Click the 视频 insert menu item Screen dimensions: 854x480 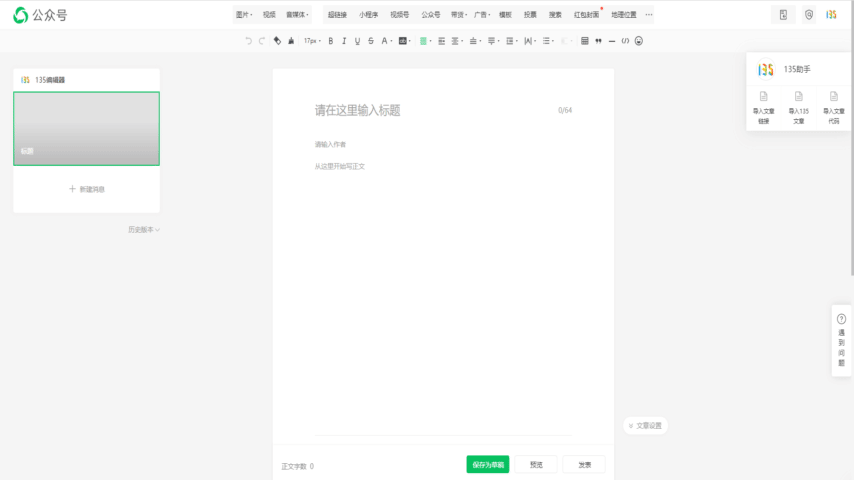[x=269, y=15]
